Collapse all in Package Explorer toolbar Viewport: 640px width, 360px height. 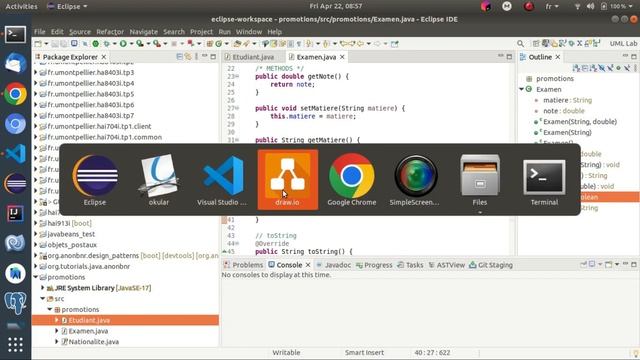tap(180, 57)
